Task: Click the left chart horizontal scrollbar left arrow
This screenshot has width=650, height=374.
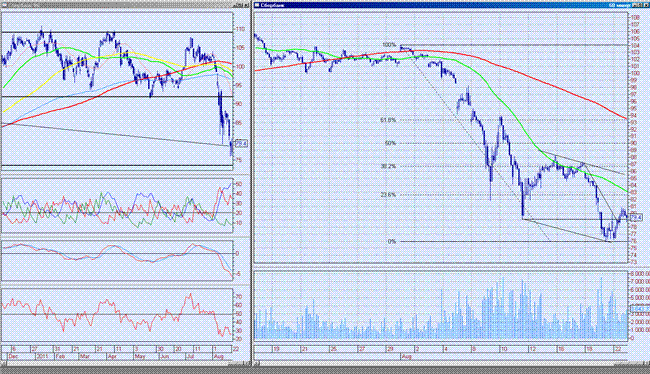Action: (x=2, y=364)
